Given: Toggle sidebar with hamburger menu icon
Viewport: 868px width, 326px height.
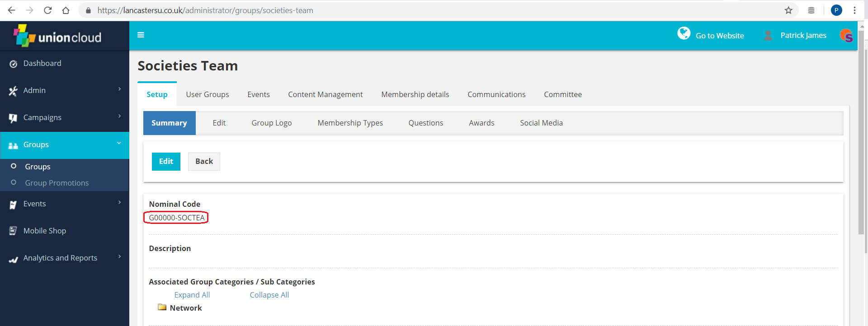Looking at the screenshot, I should coord(141,35).
